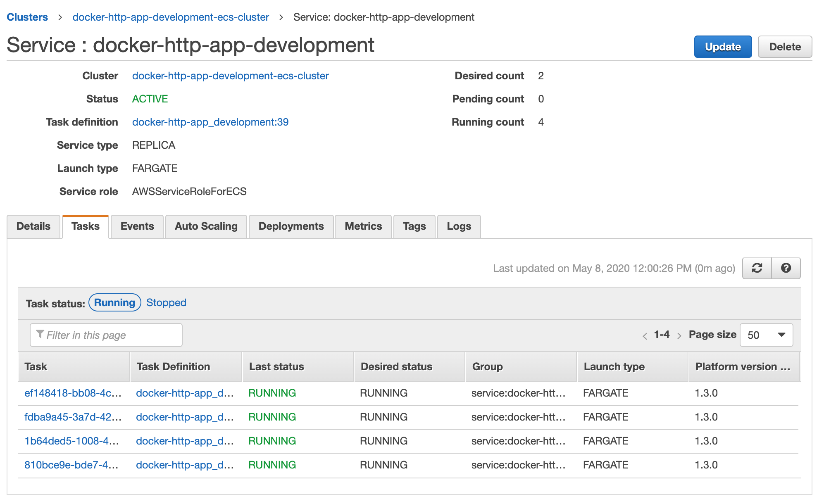
Task: Switch task status to Stopped
Action: (166, 303)
